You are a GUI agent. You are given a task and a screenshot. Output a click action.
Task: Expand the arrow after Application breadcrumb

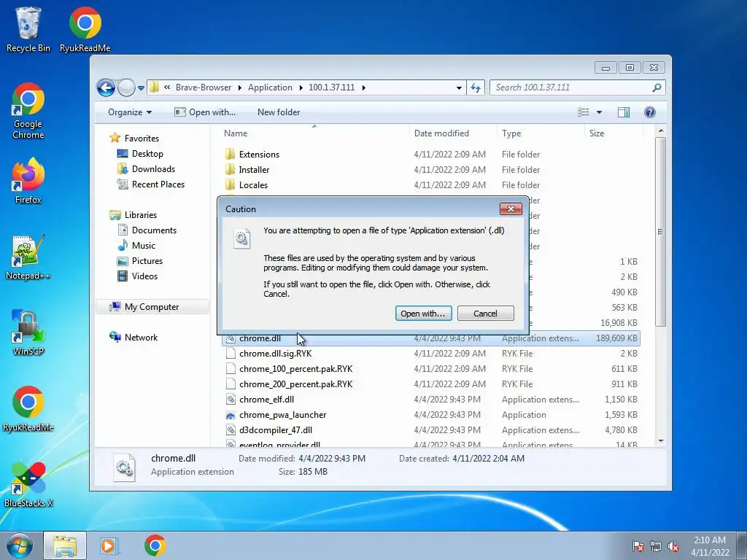[301, 87]
